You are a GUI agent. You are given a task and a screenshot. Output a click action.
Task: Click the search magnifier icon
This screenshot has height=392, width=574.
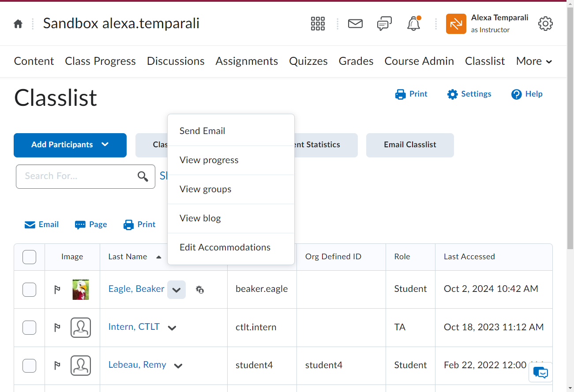click(x=143, y=177)
